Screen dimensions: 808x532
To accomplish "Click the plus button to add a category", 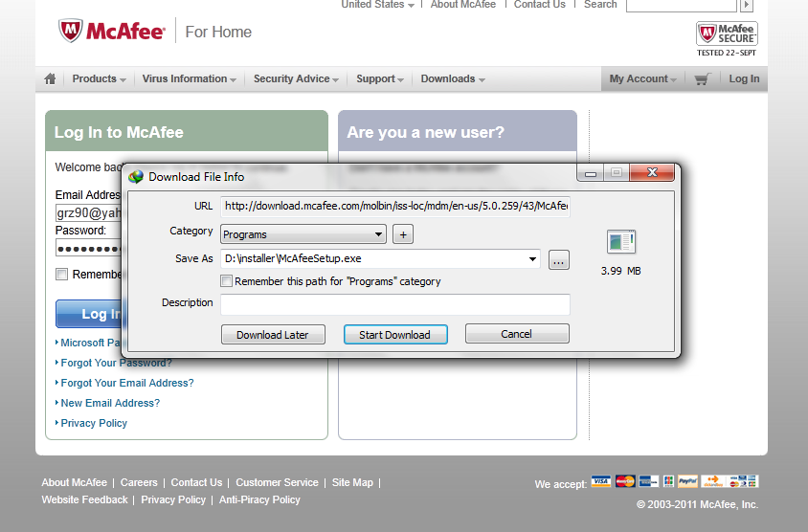I will [x=403, y=234].
